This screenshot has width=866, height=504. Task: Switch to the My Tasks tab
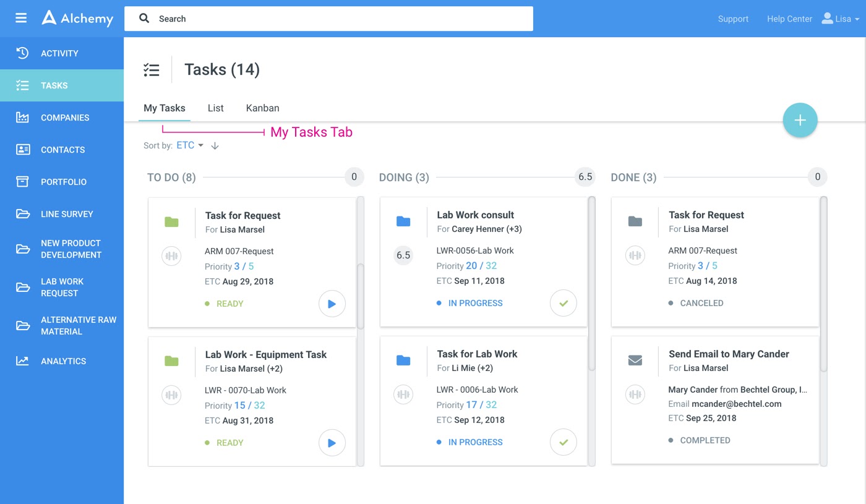165,108
